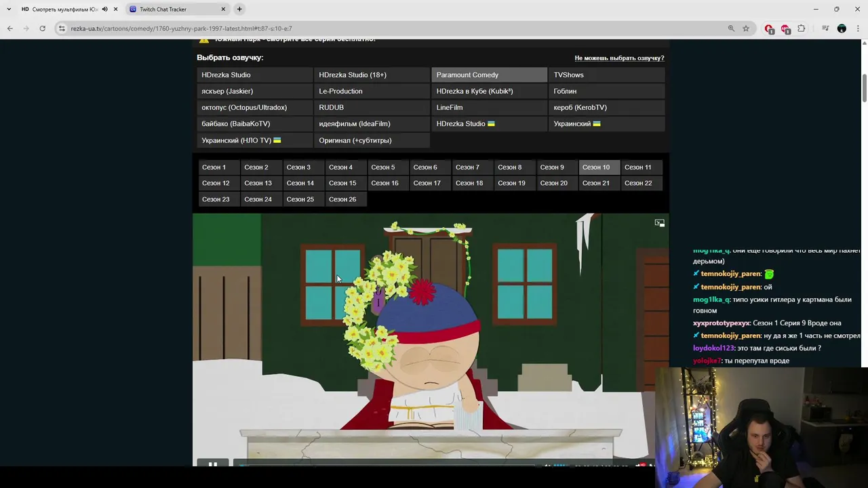
Task: Click chat username xyxprototypexyx
Action: click(x=722, y=323)
